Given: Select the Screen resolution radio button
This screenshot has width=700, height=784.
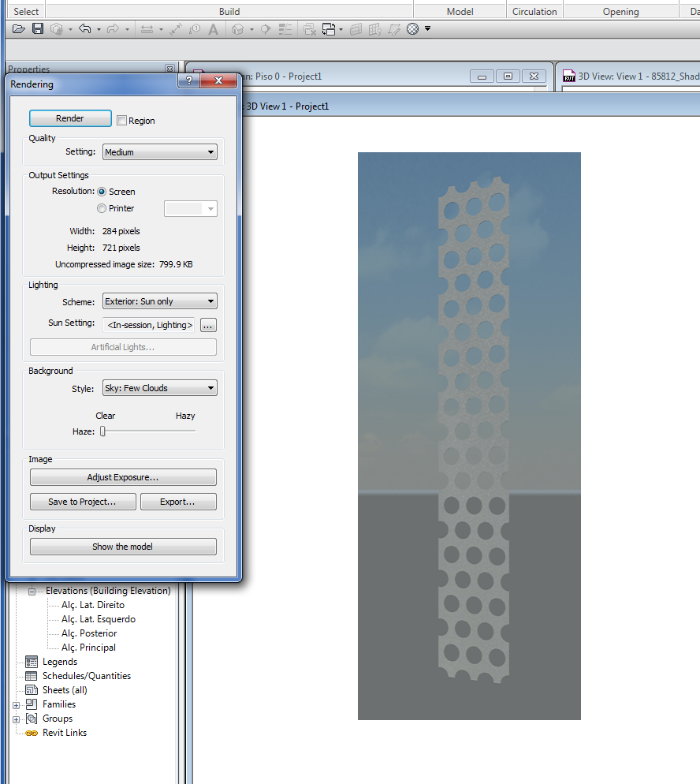Looking at the screenshot, I should (x=102, y=192).
